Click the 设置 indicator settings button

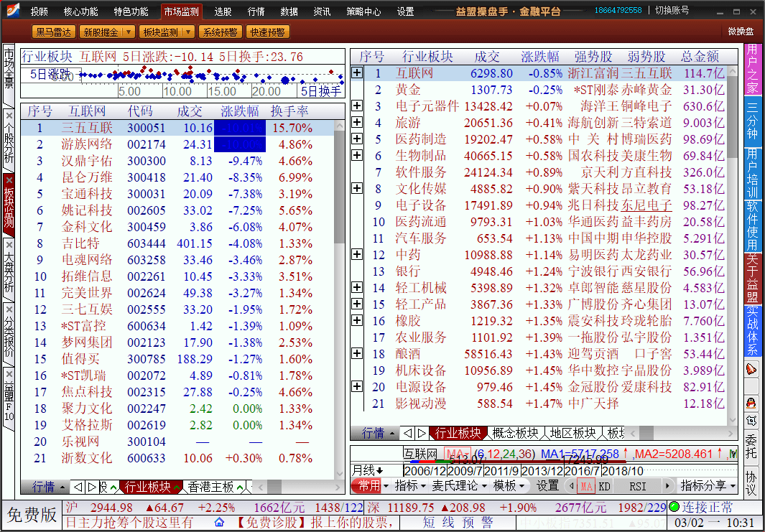(x=547, y=485)
